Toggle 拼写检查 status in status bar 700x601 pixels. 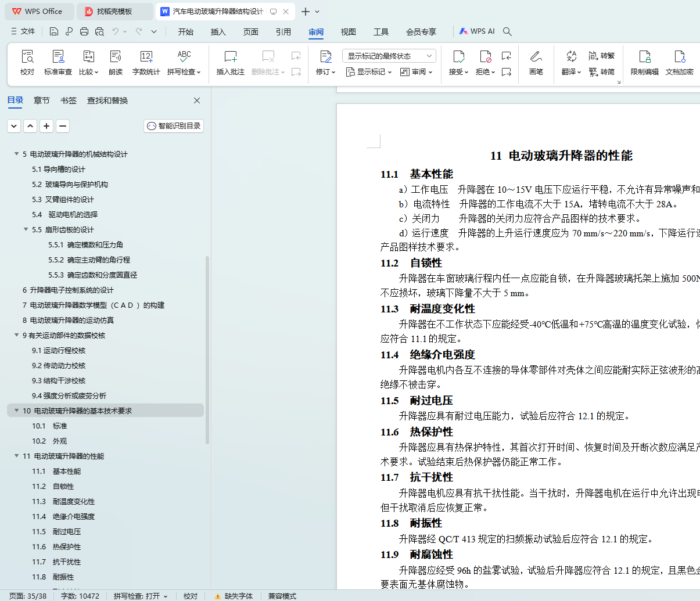coord(140,596)
